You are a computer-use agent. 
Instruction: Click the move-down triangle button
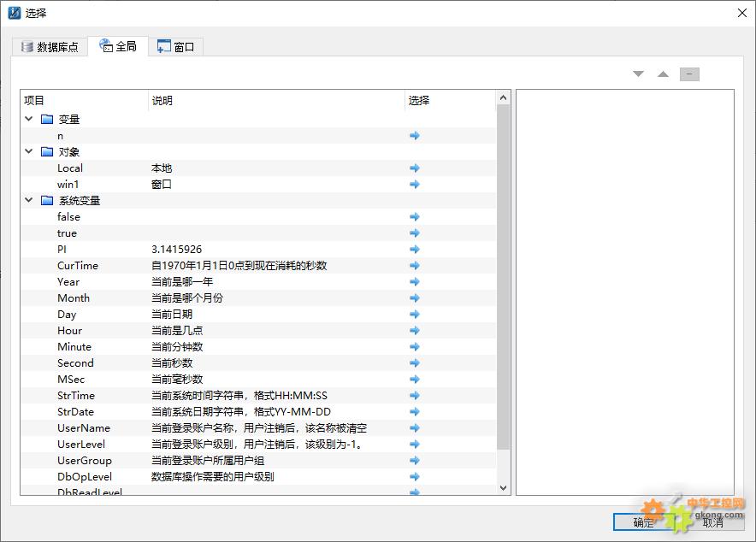(x=638, y=74)
